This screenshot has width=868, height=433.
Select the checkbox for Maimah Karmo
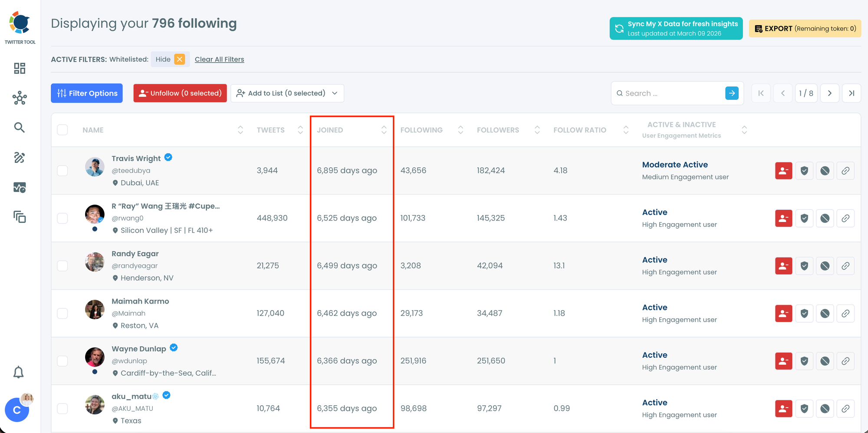tap(62, 314)
